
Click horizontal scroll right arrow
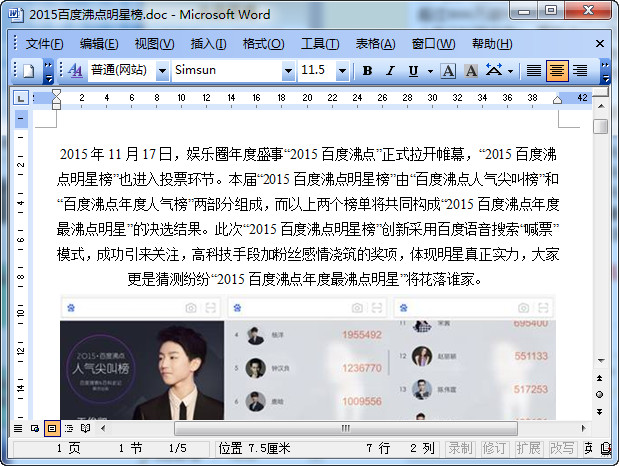(583, 428)
